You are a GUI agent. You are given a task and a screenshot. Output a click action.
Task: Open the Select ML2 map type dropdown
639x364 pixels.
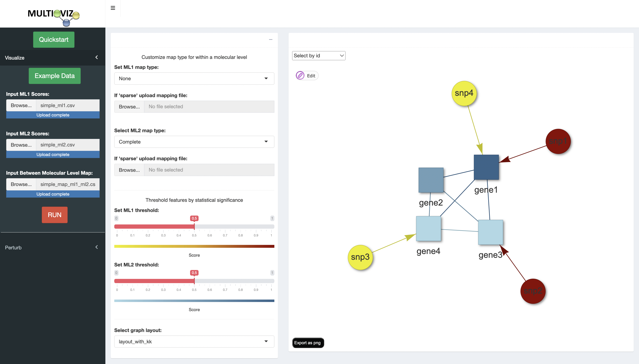[194, 142]
